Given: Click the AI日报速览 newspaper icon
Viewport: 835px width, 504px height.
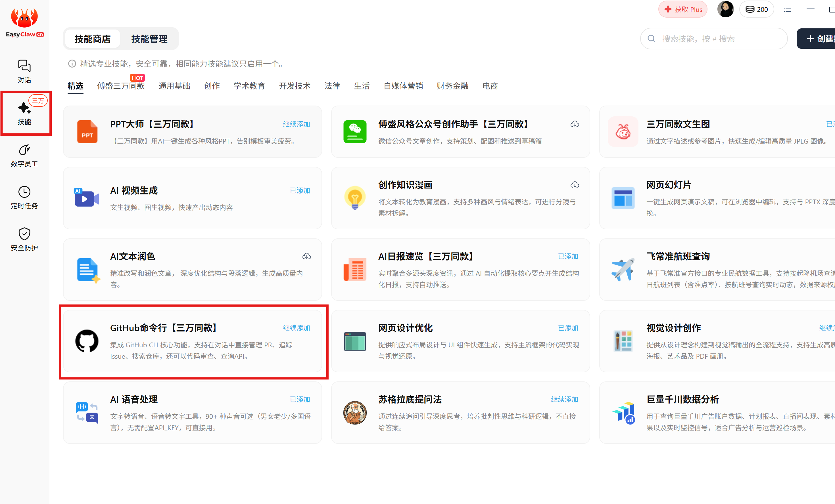Looking at the screenshot, I should pos(355,269).
